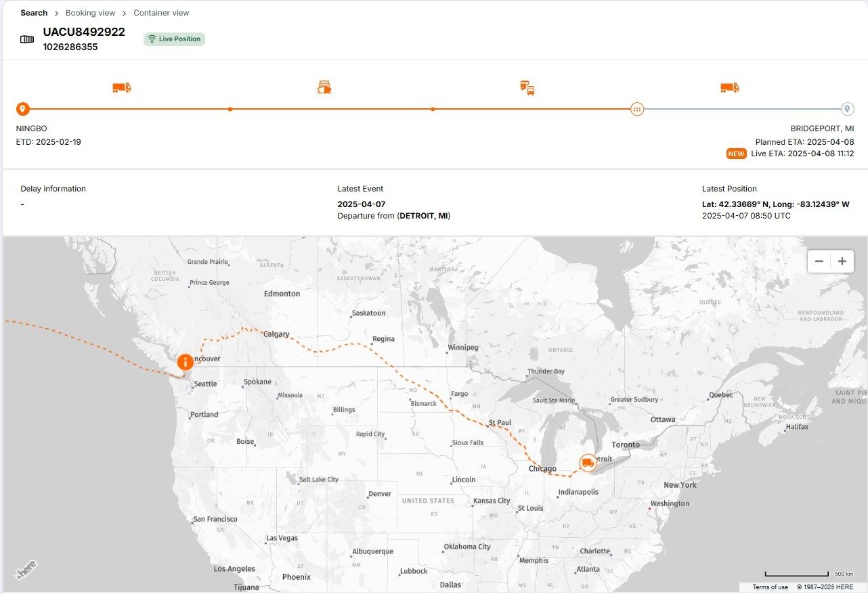
Task: Click the truck icon for the first transport leg
Action: [121, 87]
